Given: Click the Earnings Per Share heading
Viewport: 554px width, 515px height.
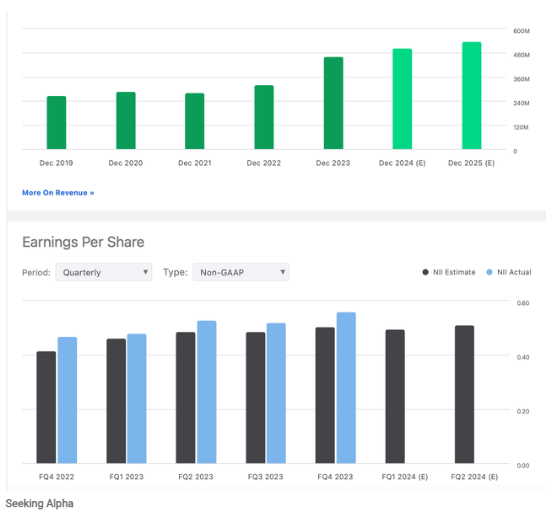Looking at the screenshot, I should [83, 242].
